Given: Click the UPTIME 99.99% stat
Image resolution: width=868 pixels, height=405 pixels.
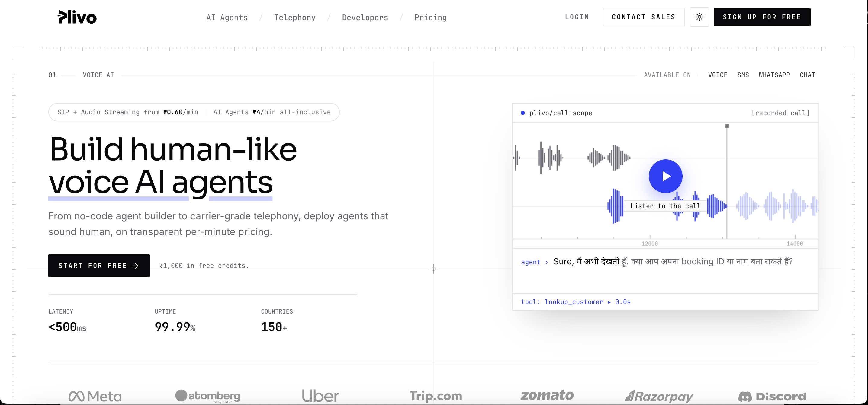Looking at the screenshot, I should (x=175, y=321).
